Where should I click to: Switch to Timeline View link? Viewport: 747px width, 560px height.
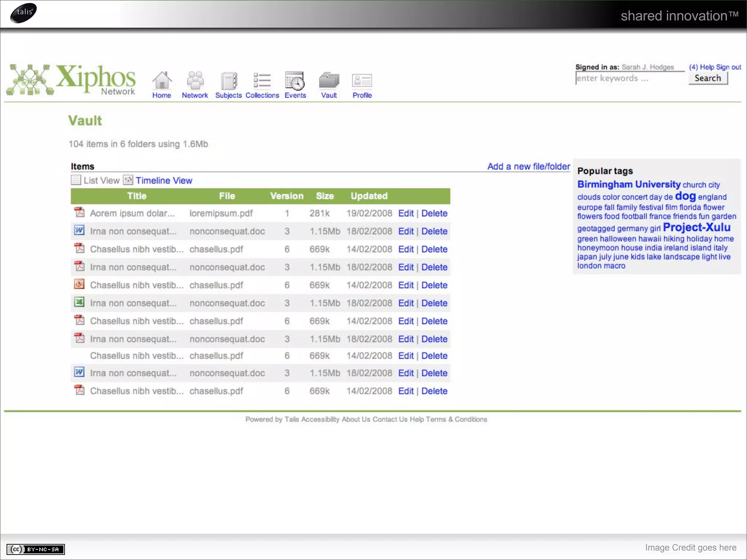coord(164,180)
